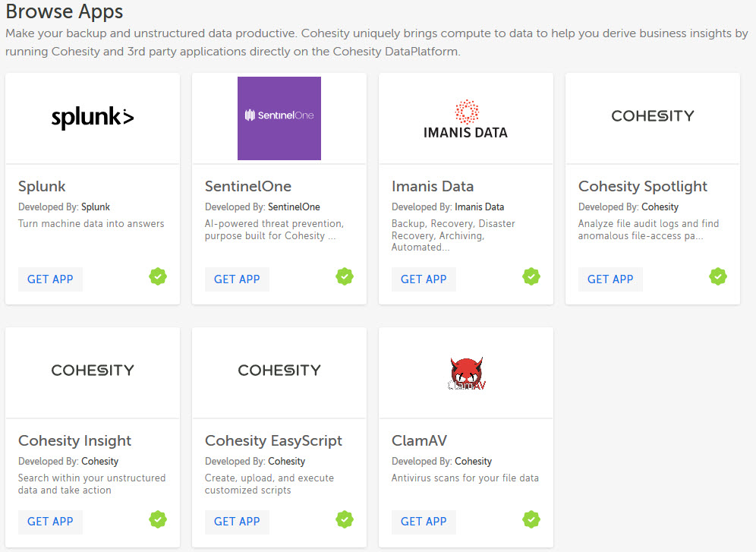Click the green verified badge on the ClamAV card
This screenshot has width=756, height=552.
point(531,519)
